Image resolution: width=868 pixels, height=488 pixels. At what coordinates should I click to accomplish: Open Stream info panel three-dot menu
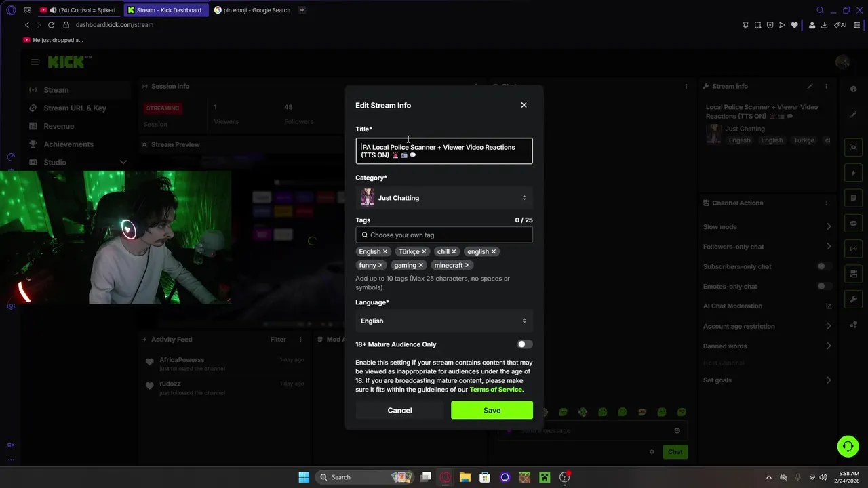[x=826, y=87]
